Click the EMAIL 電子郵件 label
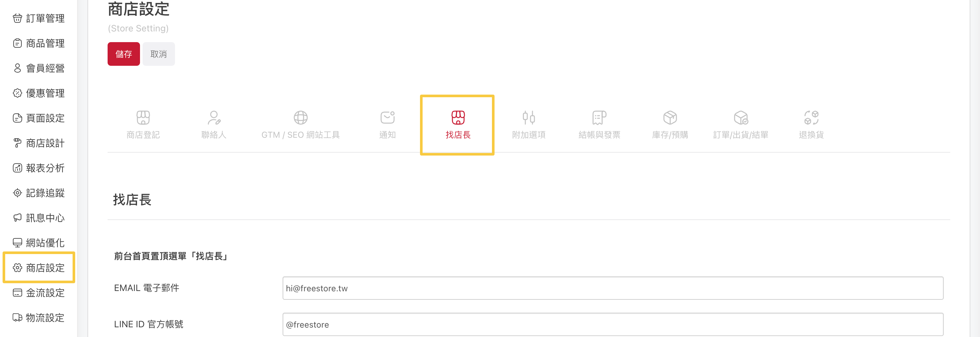Screen dimensions: 980x337 coord(146,288)
